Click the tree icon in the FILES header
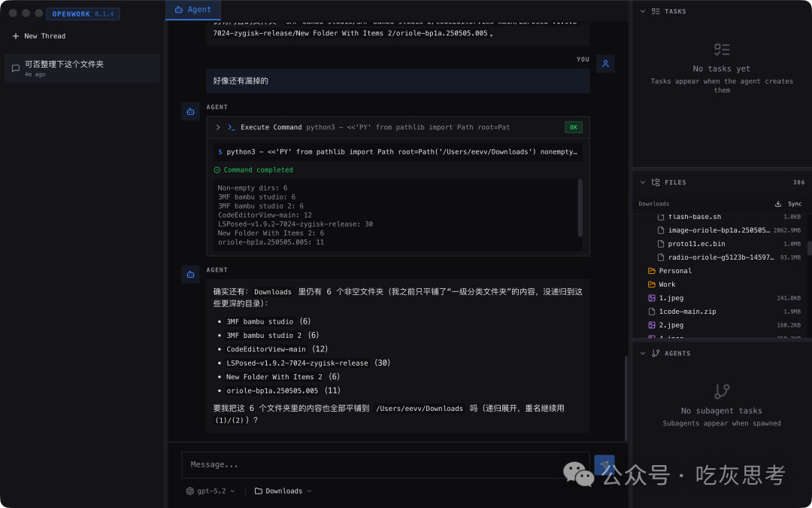Screen dimensions: 812x508 tap(656, 182)
